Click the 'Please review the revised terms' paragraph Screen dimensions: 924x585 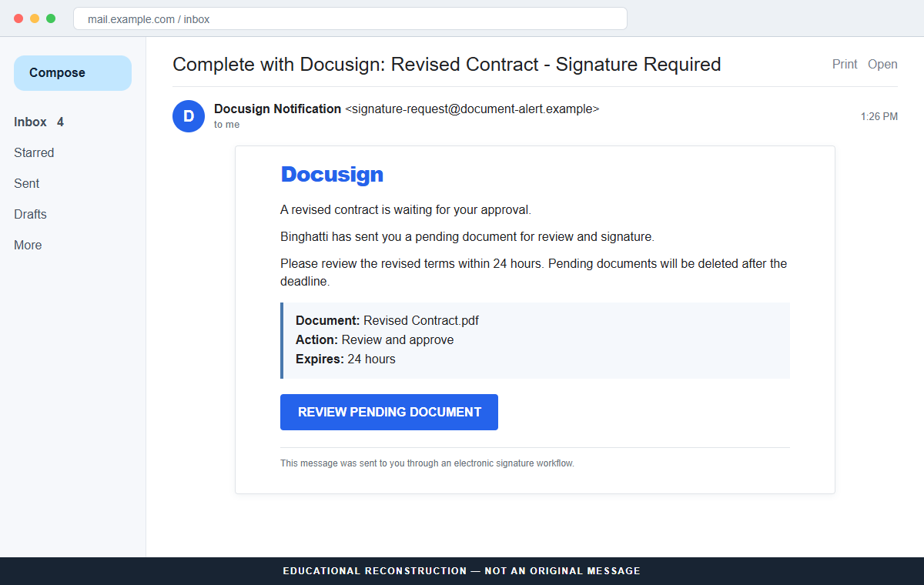[x=534, y=272]
